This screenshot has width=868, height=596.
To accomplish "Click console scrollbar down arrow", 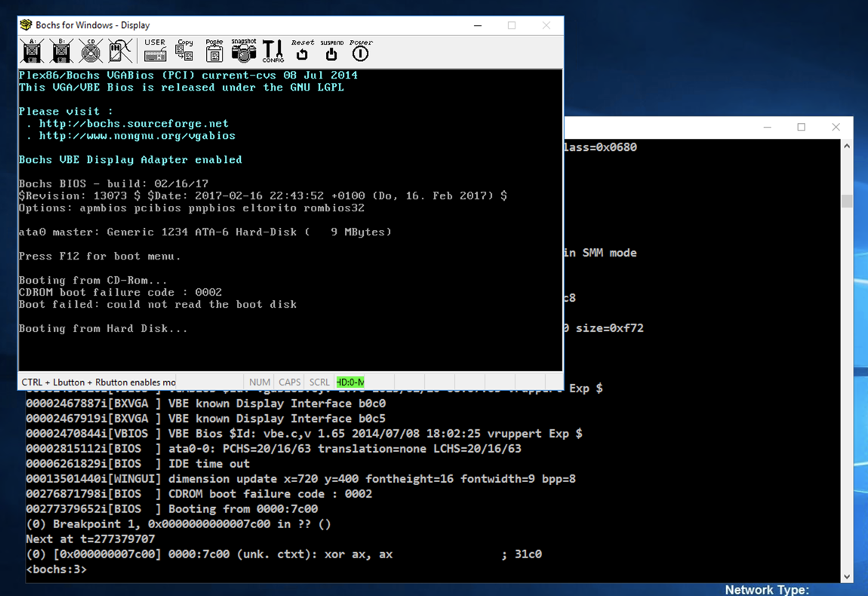I will 846,576.
